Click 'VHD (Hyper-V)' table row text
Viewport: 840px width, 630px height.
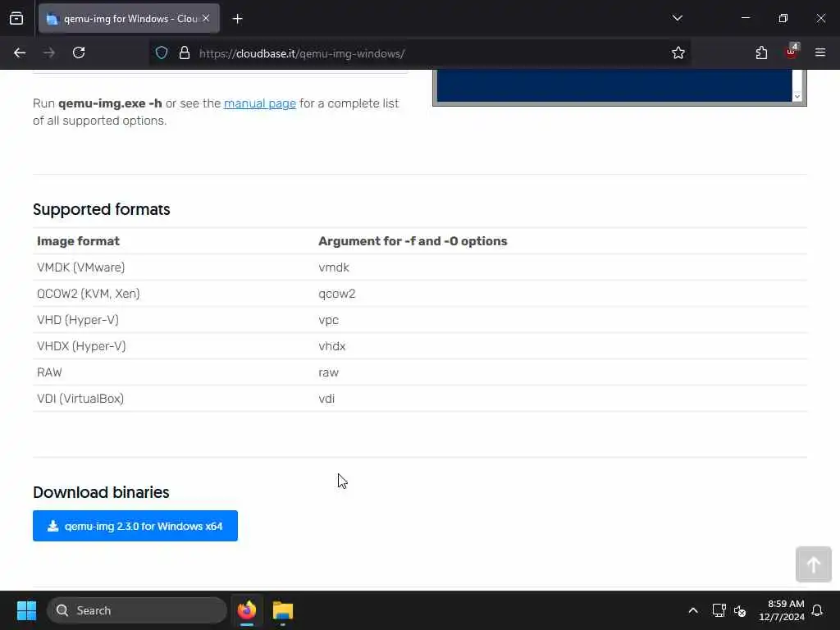[x=78, y=320]
